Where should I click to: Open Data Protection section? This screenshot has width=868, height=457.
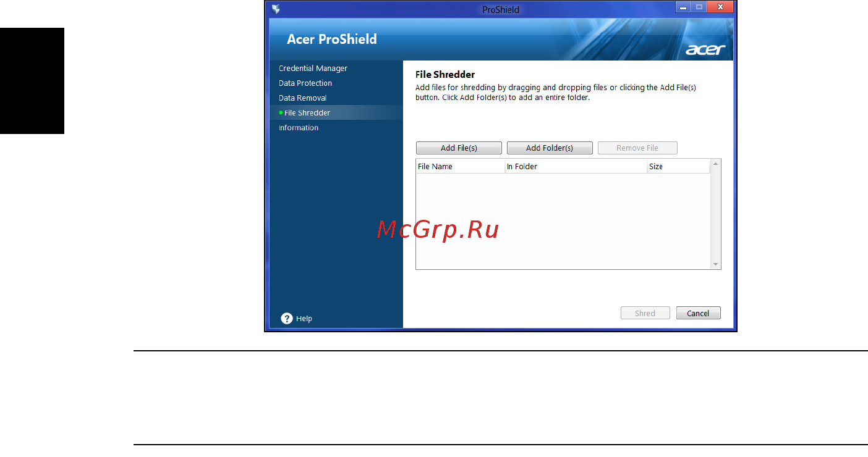point(305,83)
